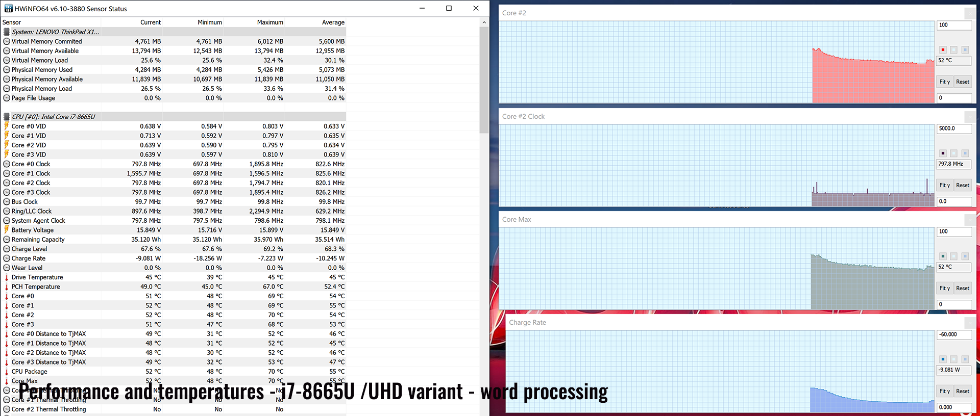This screenshot has width=980, height=416.
Task: Click the Sensor column header
Action: [x=51, y=22]
